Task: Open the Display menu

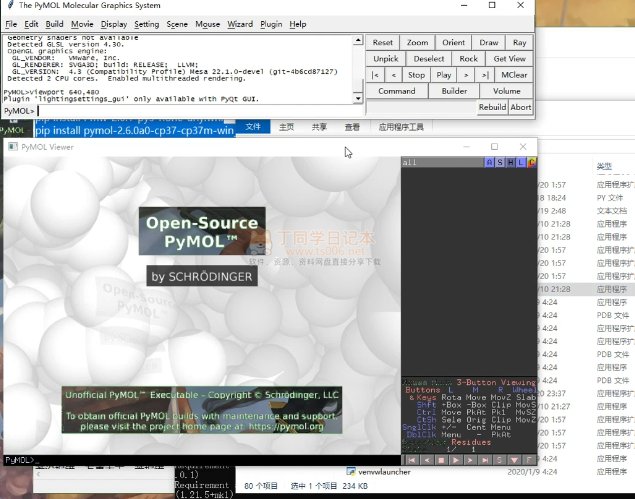Action: [114, 23]
